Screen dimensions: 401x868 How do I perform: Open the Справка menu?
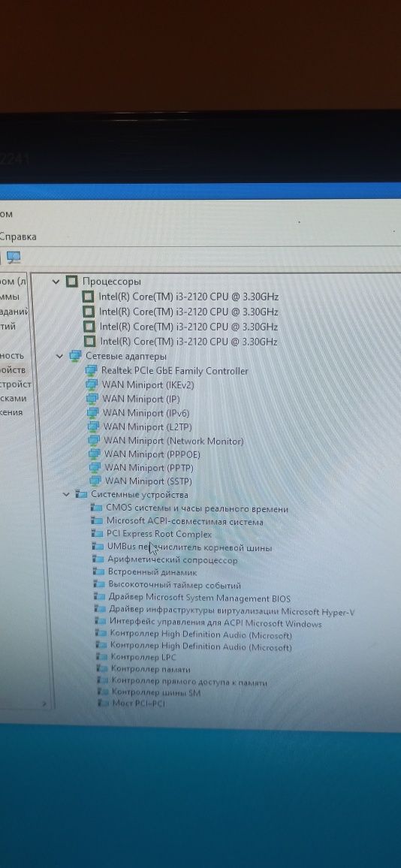(18, 237)
